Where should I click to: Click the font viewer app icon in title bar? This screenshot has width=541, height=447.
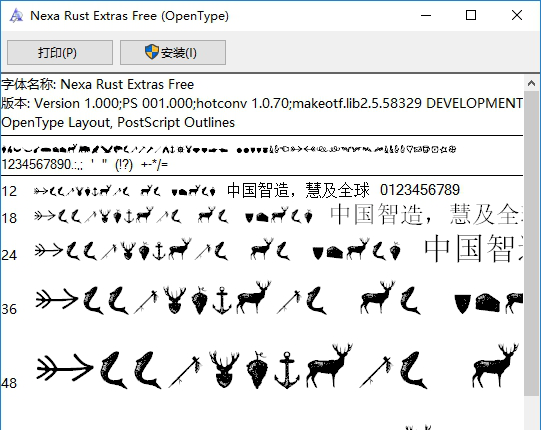(16, 16)
